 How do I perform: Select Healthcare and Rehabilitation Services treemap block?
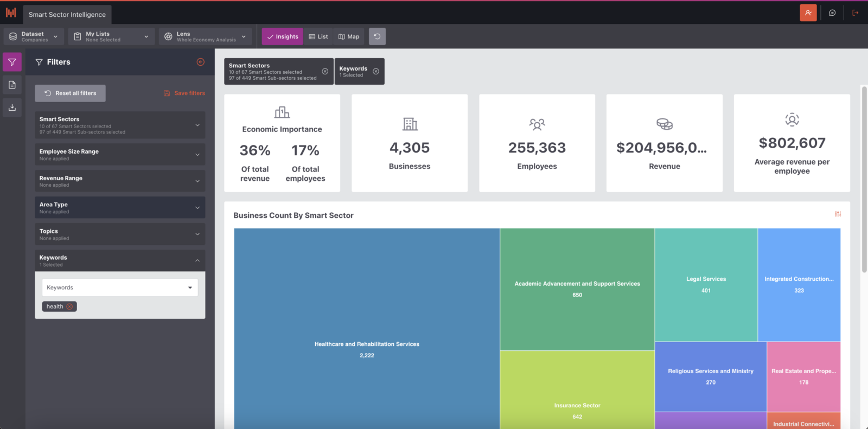click(367, 329)
